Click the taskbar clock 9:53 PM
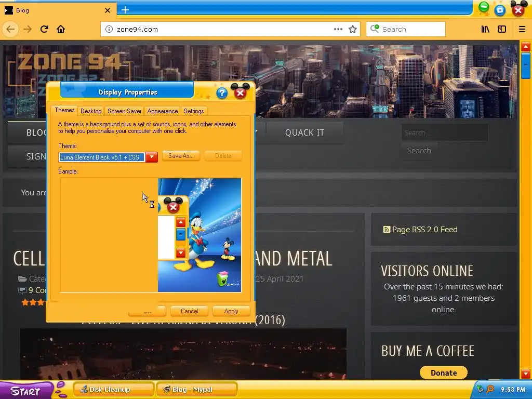 point(513,390)
